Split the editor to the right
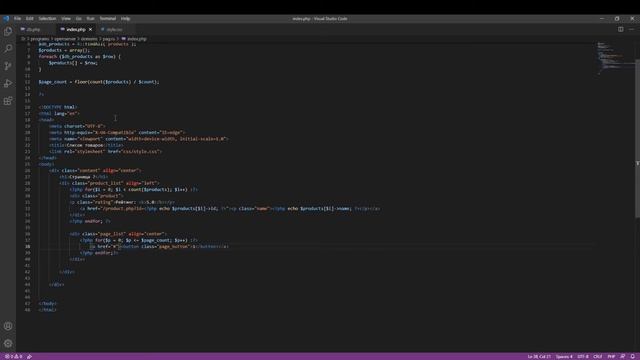The width and height of the screenshot is (640, 360). coord(620,29)
